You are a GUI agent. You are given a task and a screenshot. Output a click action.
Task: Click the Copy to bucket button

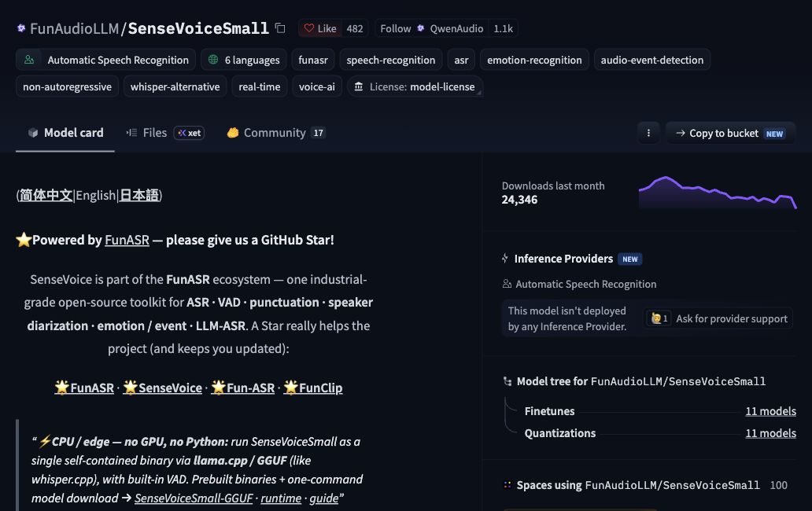tap(731, 133)
